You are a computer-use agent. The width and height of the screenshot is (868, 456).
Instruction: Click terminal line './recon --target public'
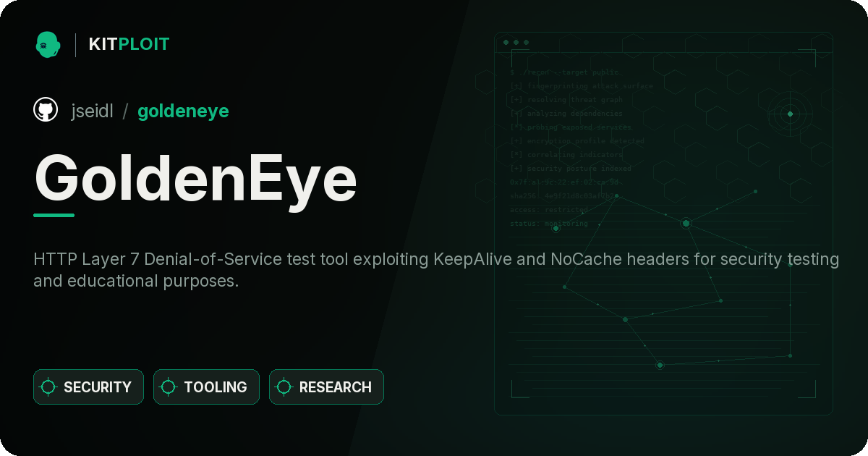click(x=565, y=72)
